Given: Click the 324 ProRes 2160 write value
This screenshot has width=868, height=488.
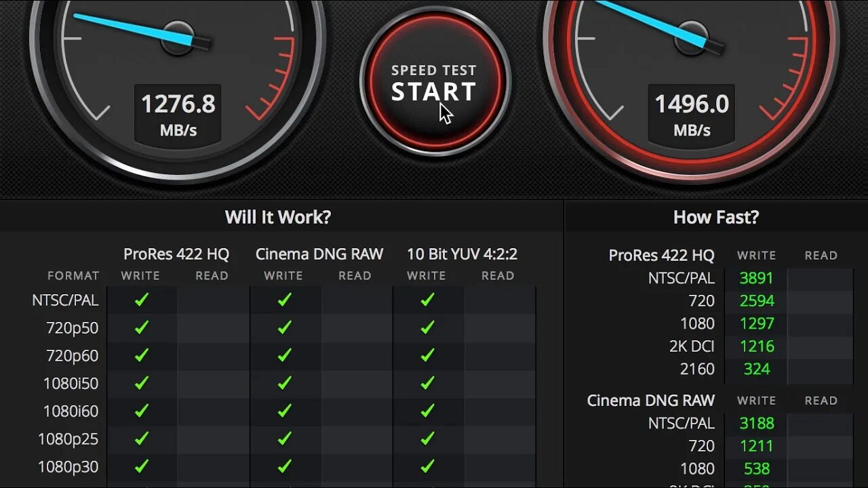Looking at the screenshot, I should pos(757,369).
